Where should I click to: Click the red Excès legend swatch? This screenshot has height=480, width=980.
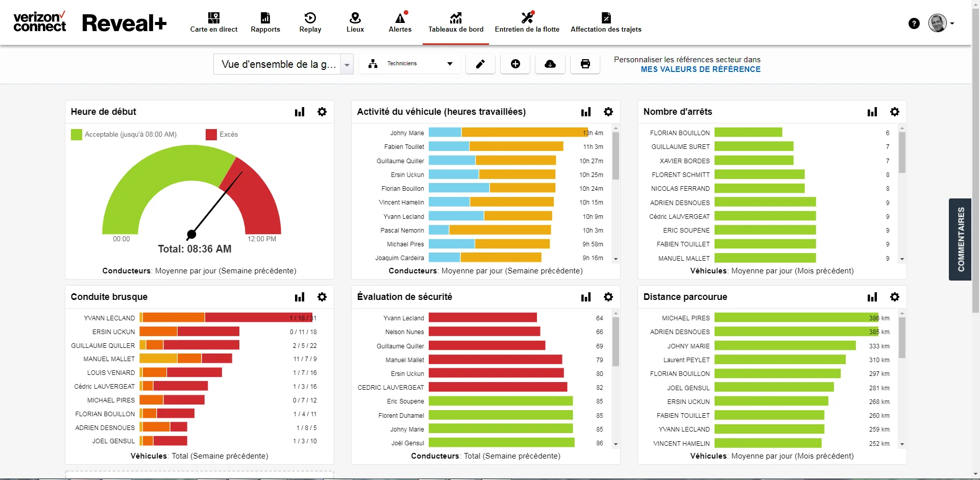pyautogui.click(x=211, y=135)
